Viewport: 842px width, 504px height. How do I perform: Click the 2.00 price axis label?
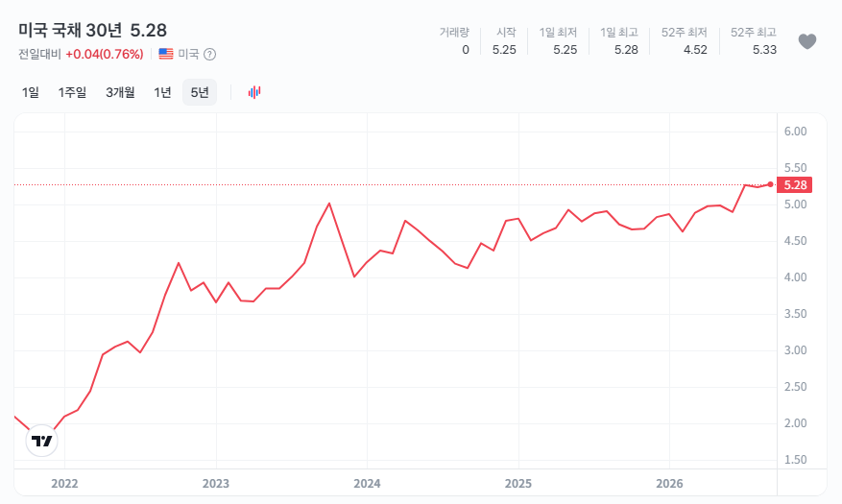tap(795, 423)
